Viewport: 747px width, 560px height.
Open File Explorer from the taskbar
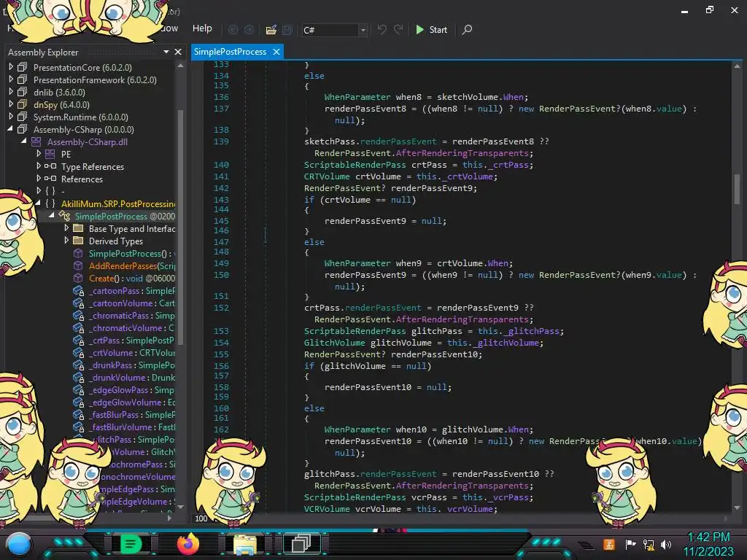(244, 544)
